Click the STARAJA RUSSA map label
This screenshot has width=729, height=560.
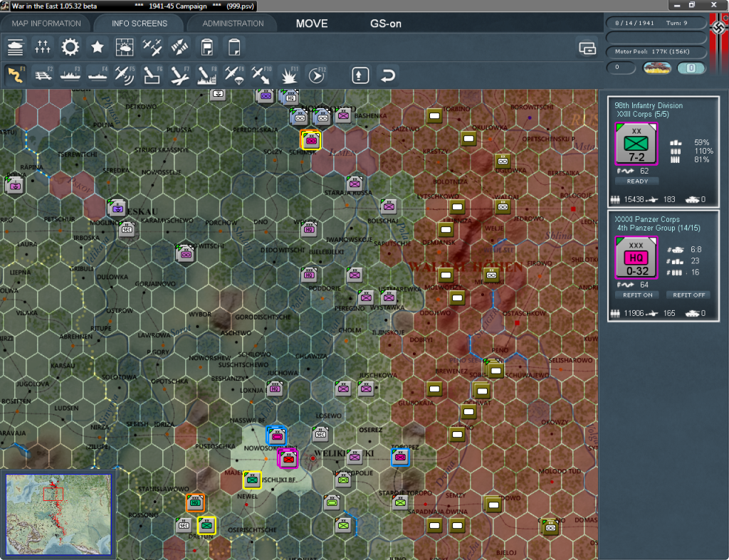tap(348, 193)
